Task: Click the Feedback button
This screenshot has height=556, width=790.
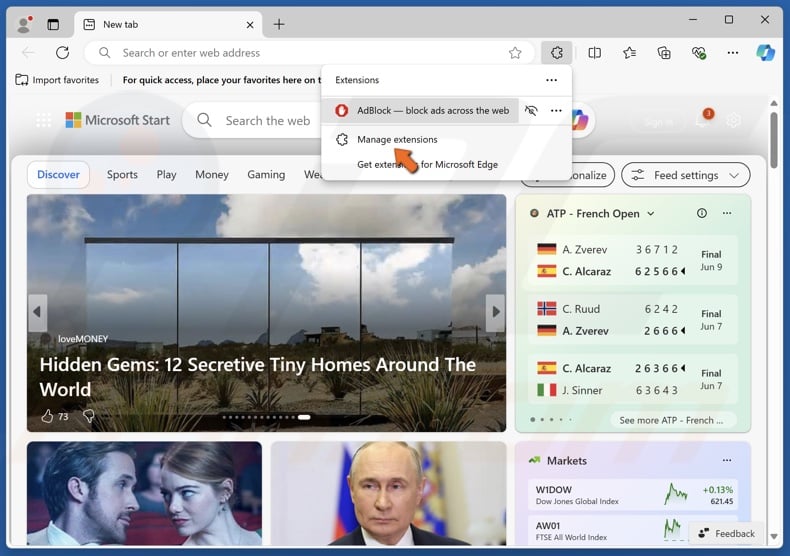Action: [x=728, y=533]
